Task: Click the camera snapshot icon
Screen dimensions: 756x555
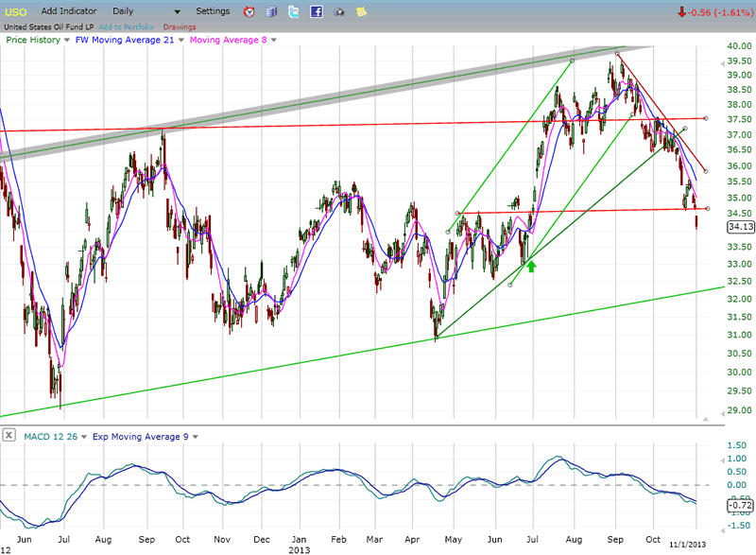Action: (338, 12)
